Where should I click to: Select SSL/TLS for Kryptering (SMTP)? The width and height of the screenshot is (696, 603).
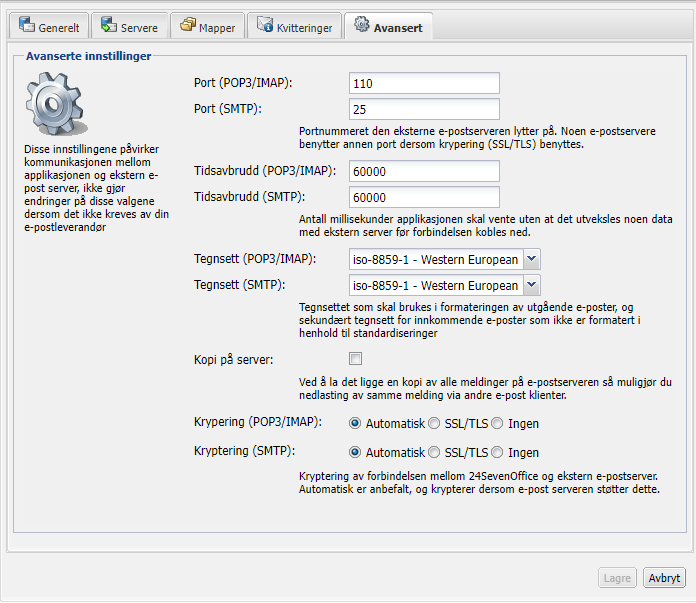point(434,452)
